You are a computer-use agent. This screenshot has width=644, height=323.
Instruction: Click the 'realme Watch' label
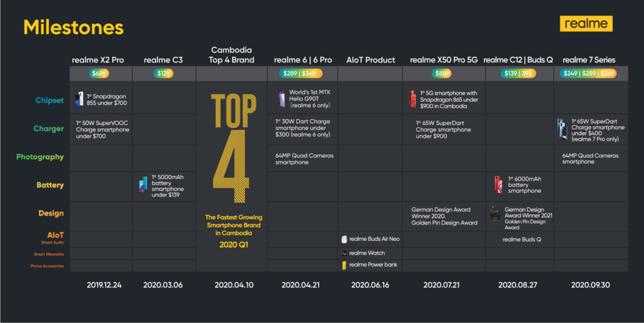tap(367, 253)
